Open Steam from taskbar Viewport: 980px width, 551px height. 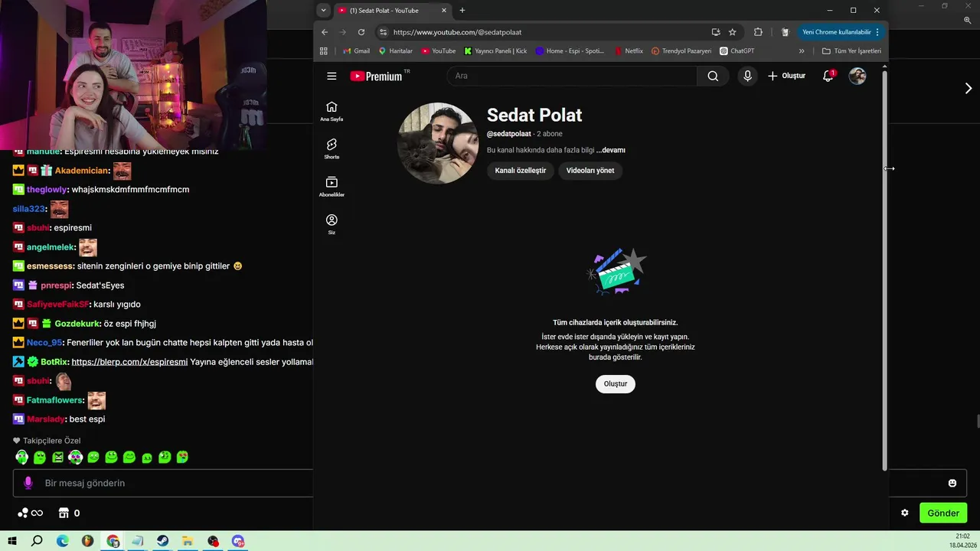[163, 541]
